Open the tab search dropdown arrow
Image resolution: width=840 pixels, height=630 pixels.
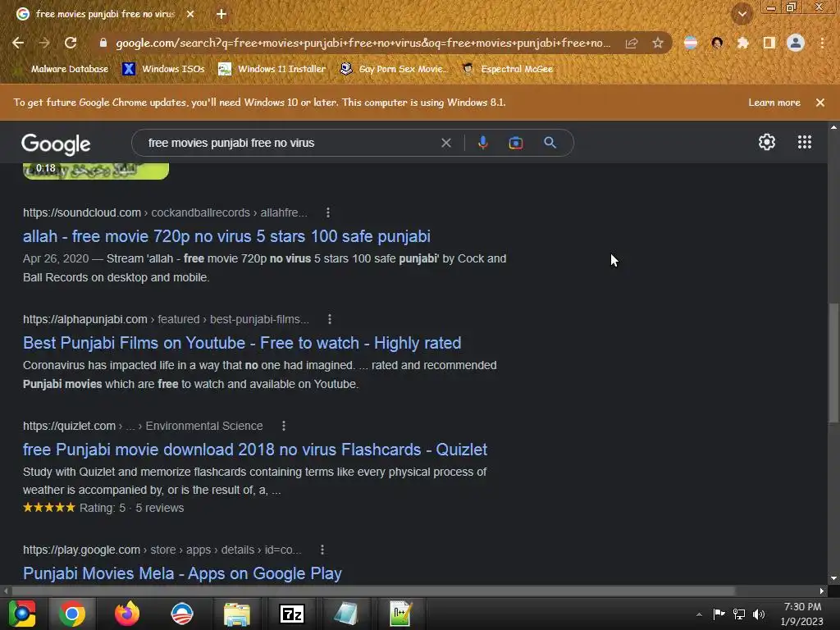(x=742, y=14)
